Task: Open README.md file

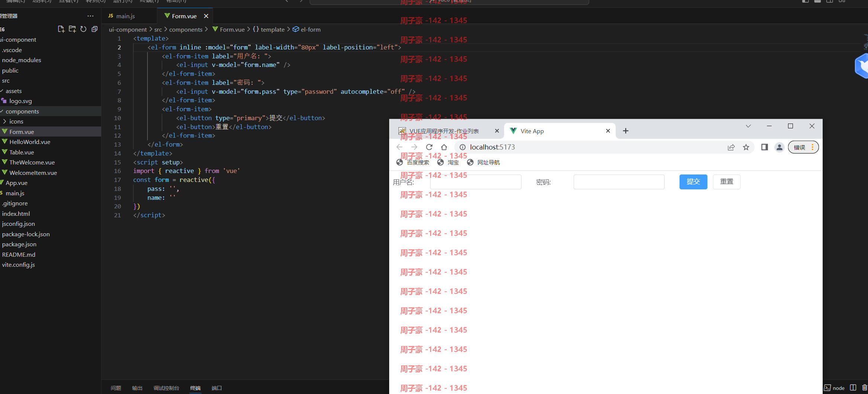Action: [x=19, y=254]
